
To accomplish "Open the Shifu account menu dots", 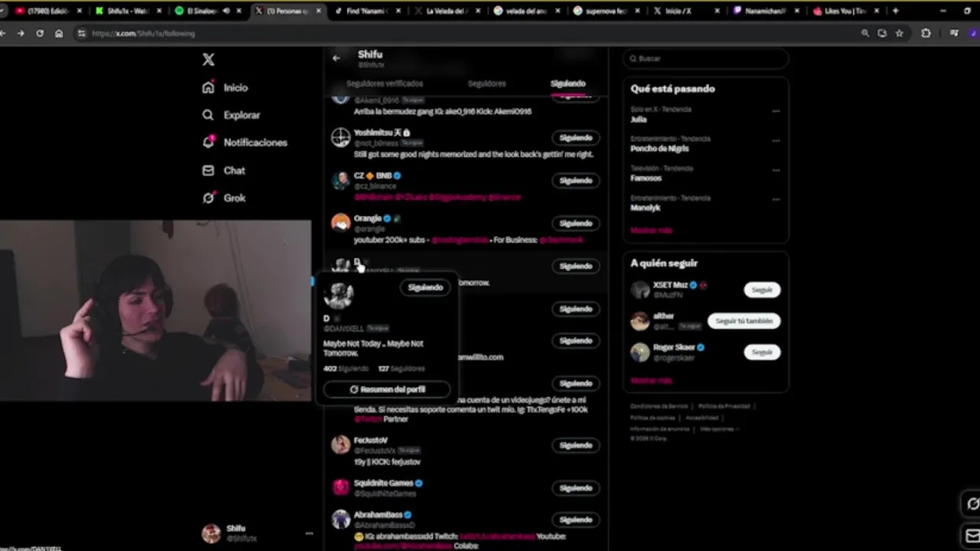I will 309,533.
